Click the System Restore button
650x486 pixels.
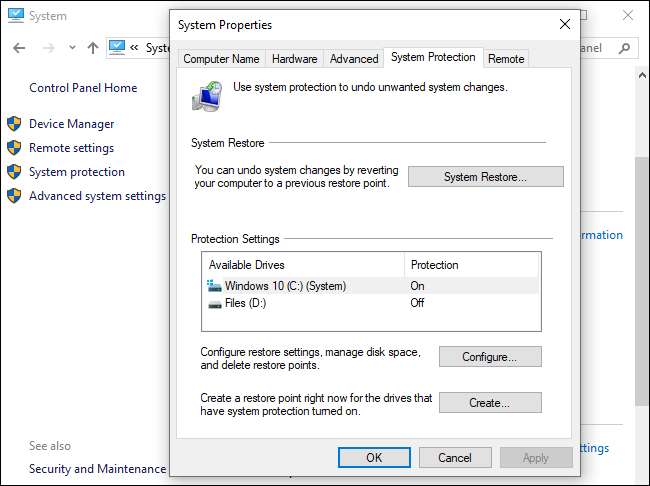[x=485, y=177]
